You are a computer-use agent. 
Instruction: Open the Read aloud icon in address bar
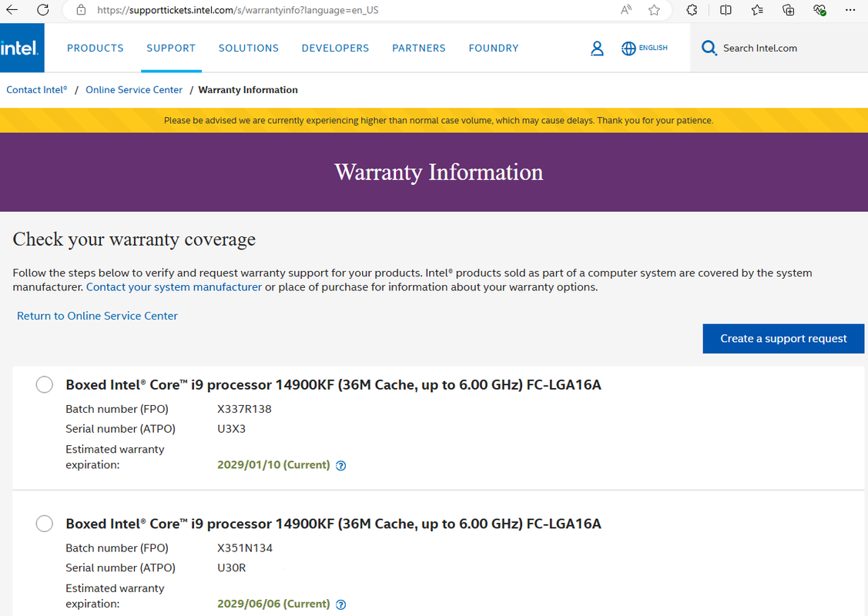click(x=626, y=10)
